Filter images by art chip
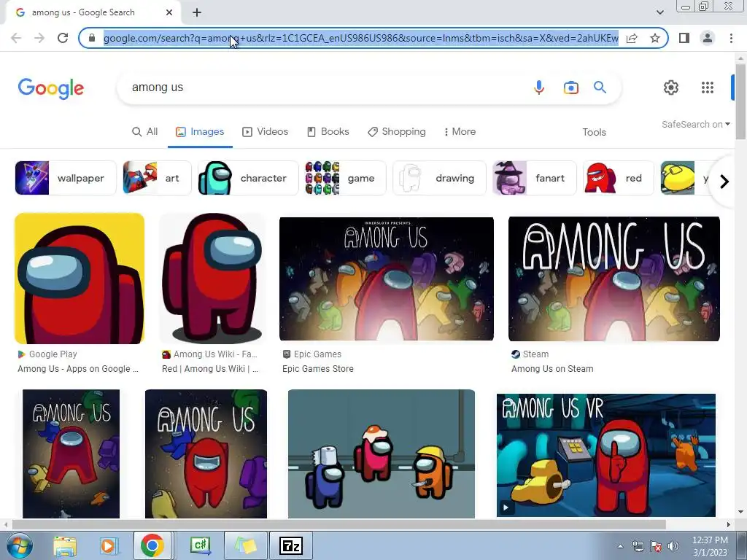The width and height of the screenshot is (747, 560). tap(157, 178)
